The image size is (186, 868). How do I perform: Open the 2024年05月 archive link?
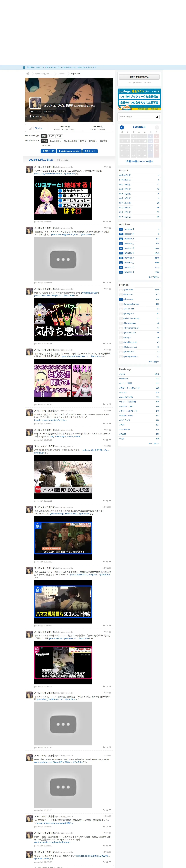click(129, 258)
